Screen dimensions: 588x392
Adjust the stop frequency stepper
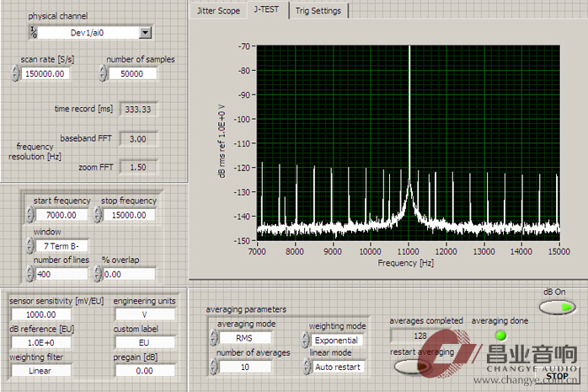click(97, 215)
